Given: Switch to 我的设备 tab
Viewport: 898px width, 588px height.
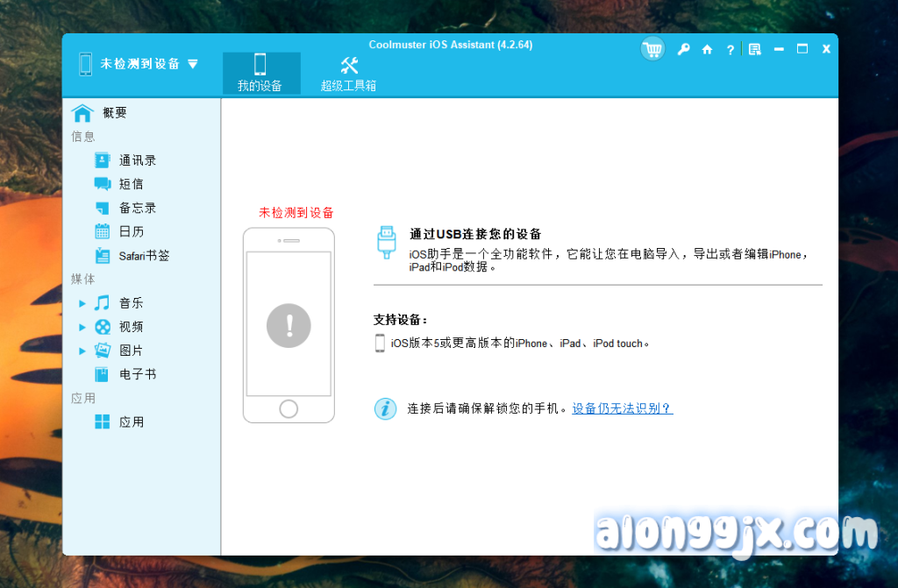Looking at the screenshot, I should click(260, 73).
